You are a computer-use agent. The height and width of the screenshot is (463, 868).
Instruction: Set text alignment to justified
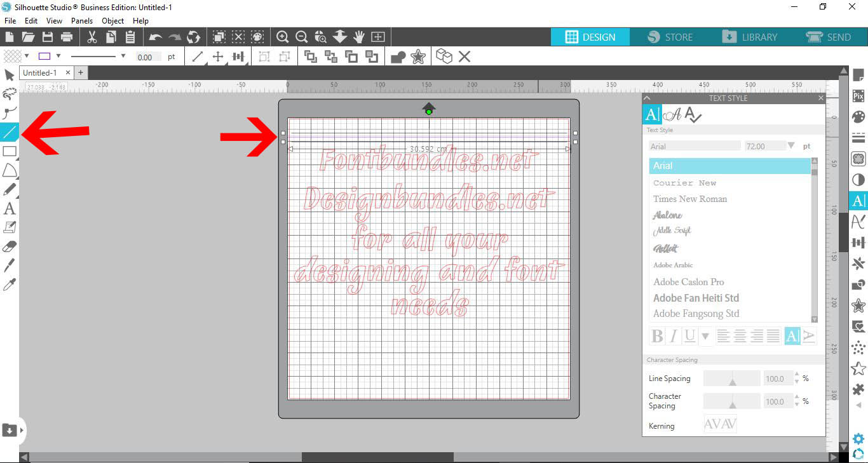pos(773,336)
